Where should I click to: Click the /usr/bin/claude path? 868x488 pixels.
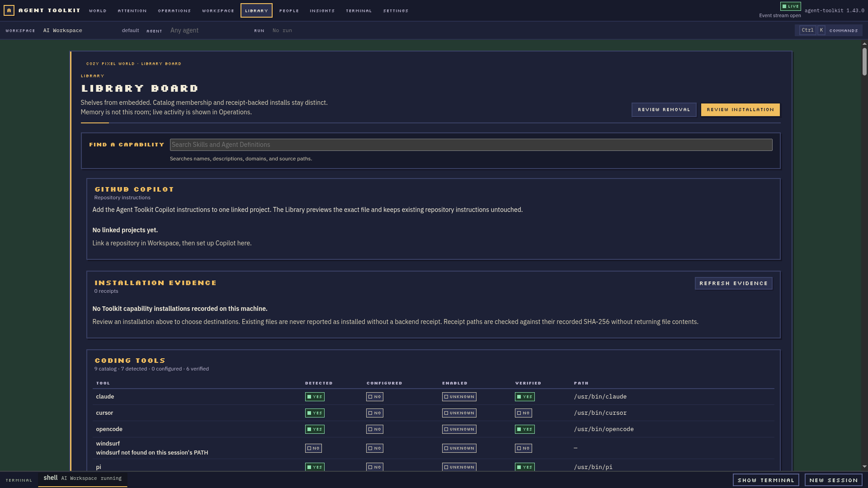click(x=600, y=397)
